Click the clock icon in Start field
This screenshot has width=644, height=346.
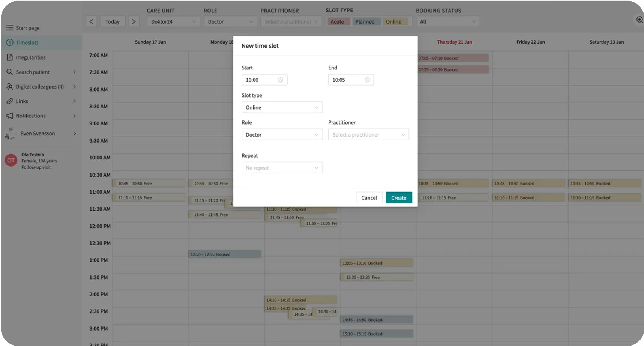(x=281, y=80)
